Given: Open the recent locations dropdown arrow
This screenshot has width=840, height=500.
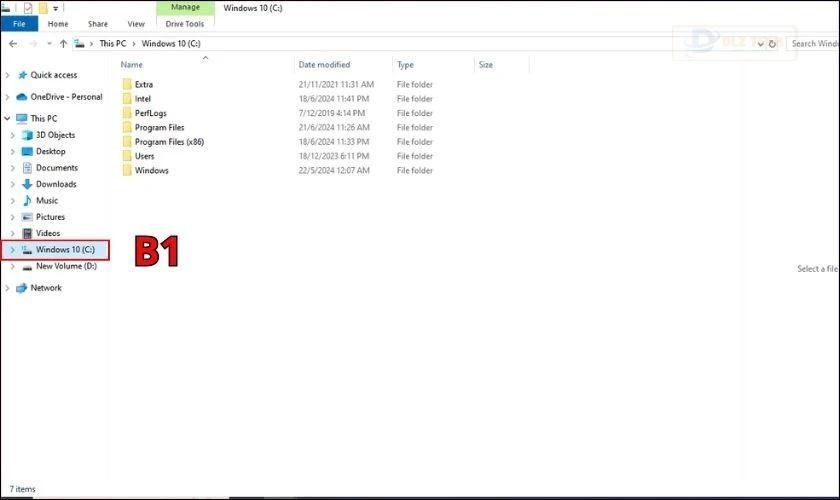Looking at the screenshot, I should pyautogui.click(x=49, y=44).
